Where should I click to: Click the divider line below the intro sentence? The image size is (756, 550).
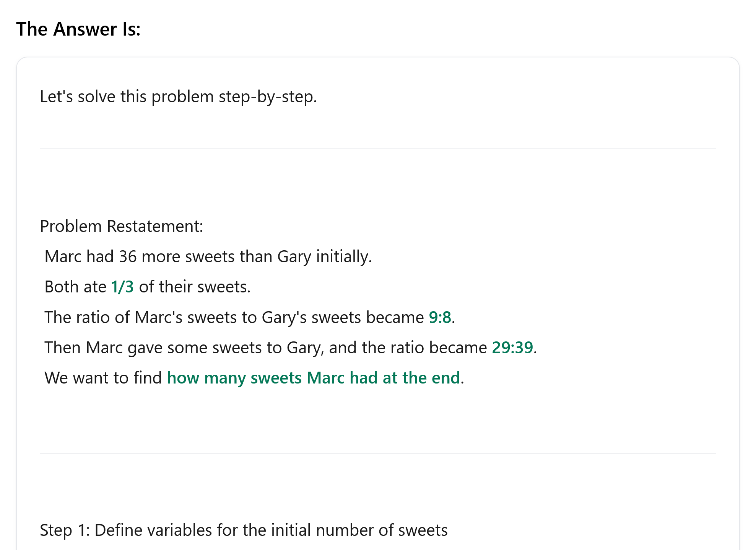click(378, 149)
